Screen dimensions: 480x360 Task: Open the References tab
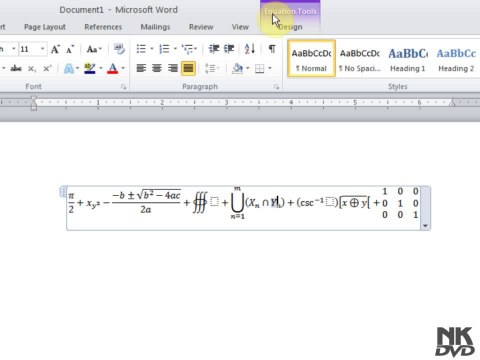[x=103, y=27]
